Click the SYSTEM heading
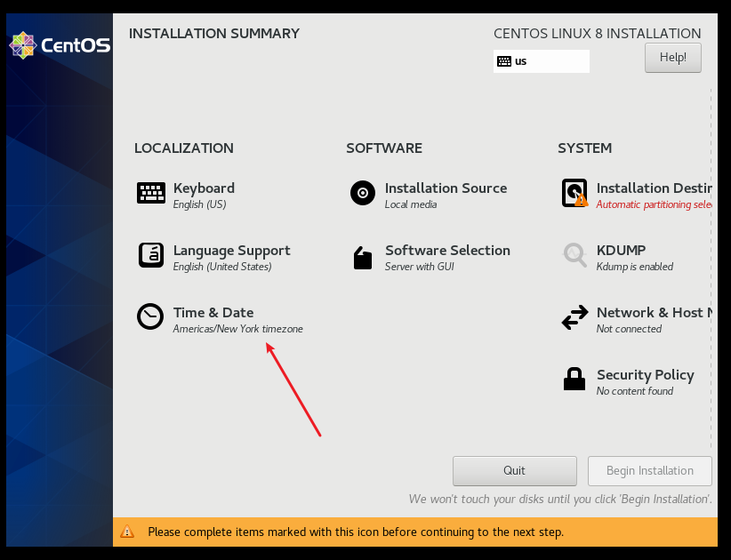This screenshot has height=560, width=731. (584, 148)
